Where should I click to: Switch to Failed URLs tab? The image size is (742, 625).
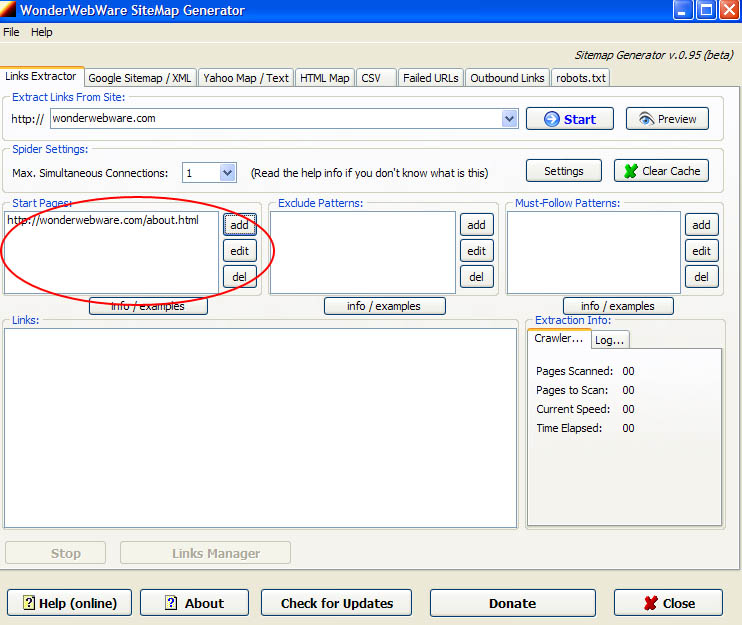431,78
